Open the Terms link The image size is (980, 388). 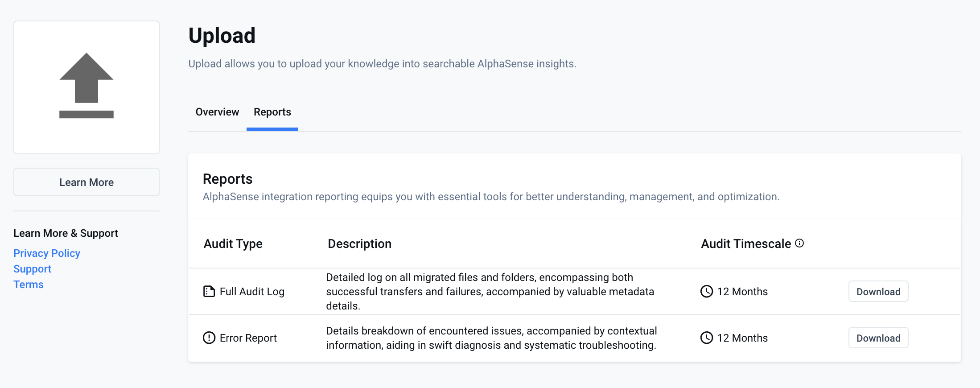29,284
